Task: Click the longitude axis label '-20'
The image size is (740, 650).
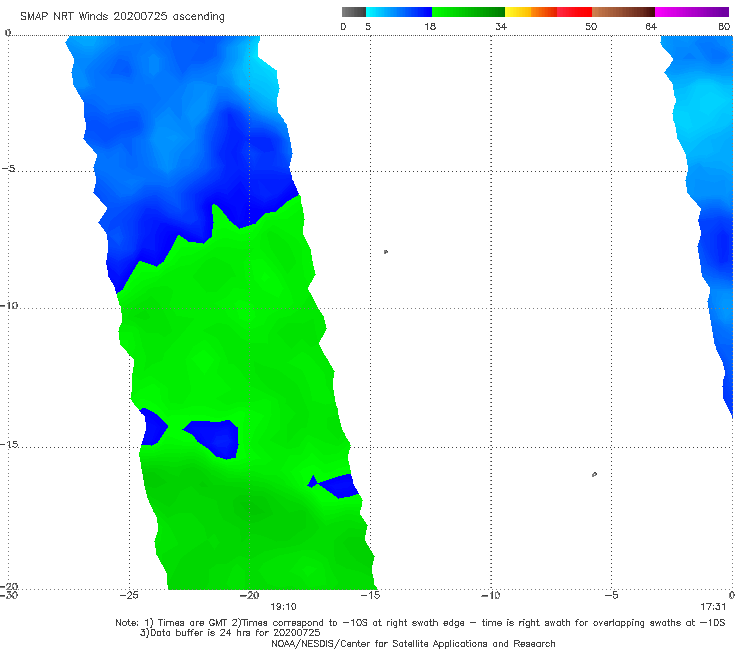Action: (x=249, y=595)
